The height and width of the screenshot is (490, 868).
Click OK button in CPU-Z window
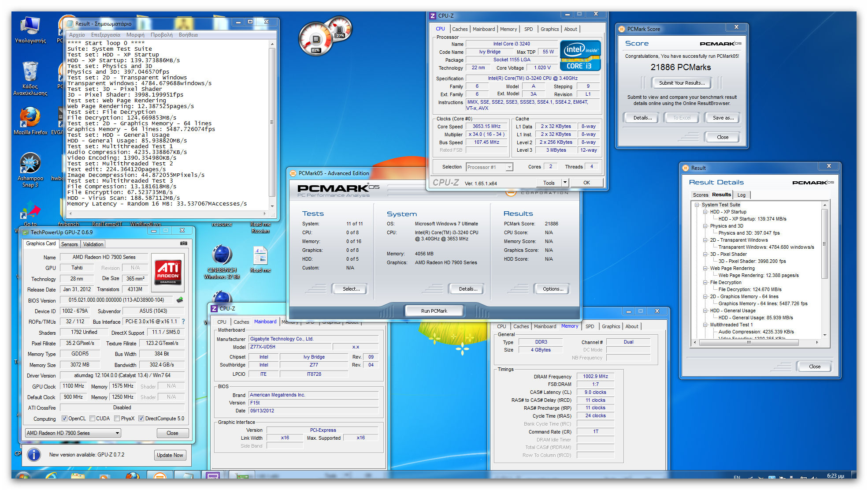point(586,183)
